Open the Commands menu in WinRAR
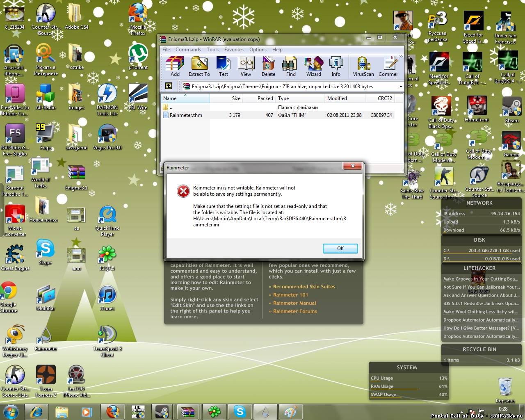Image resolution: width=525 pixels, height=420 pixels. click(188, 50)
